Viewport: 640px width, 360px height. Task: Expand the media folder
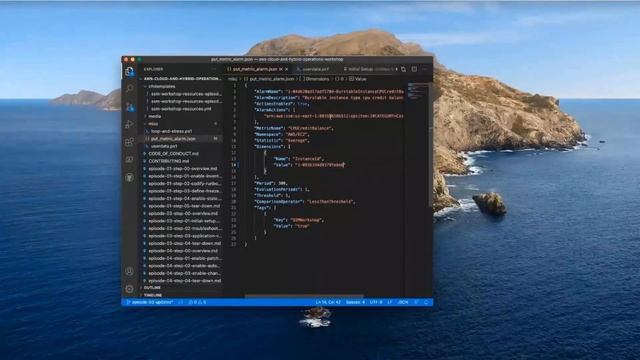tap(154, 116)
